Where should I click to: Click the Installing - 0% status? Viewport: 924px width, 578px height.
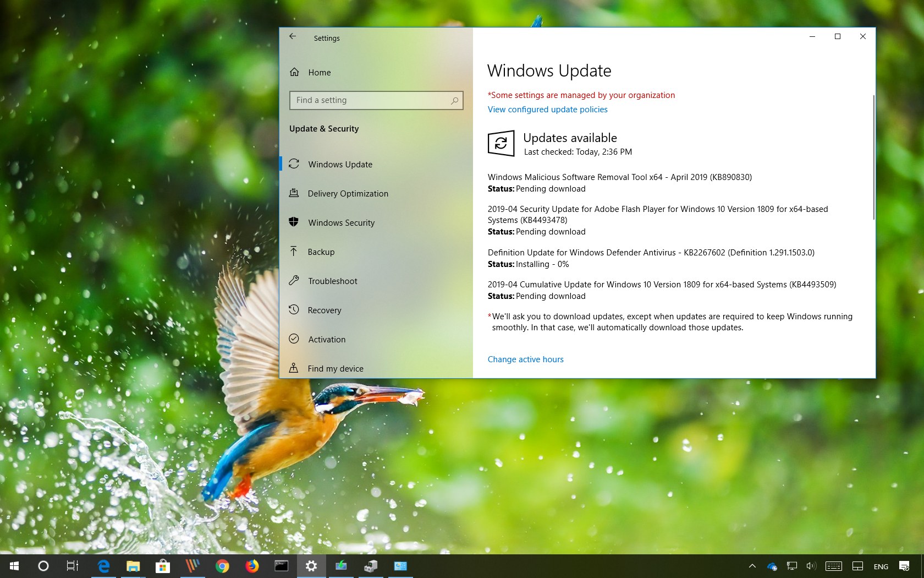pos(542,264)
